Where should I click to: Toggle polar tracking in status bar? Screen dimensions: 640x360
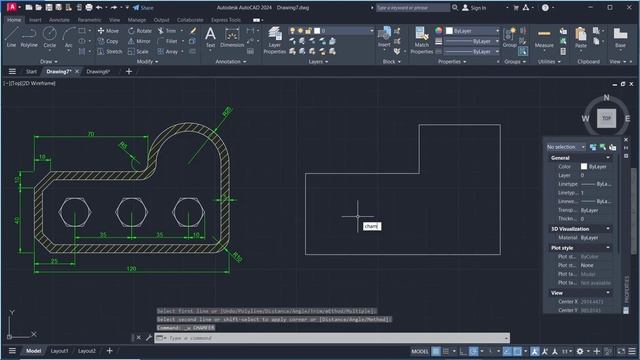tap(473, 351)
